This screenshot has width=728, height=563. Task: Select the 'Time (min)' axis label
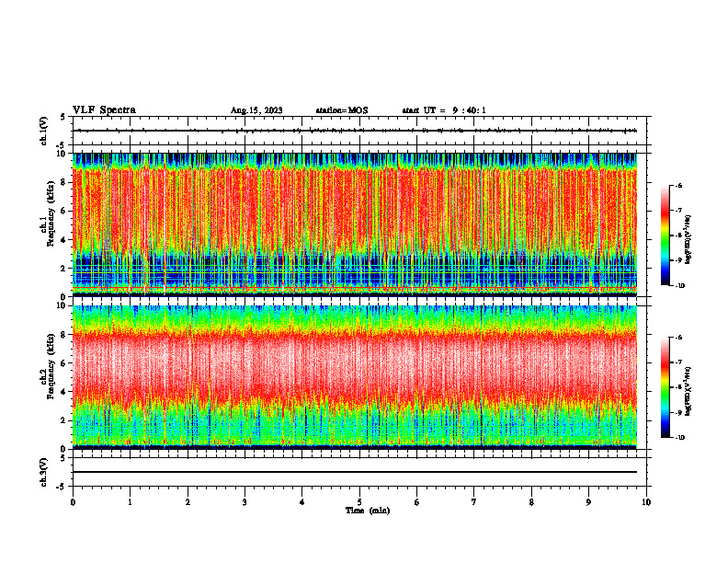tap(368, 511)
